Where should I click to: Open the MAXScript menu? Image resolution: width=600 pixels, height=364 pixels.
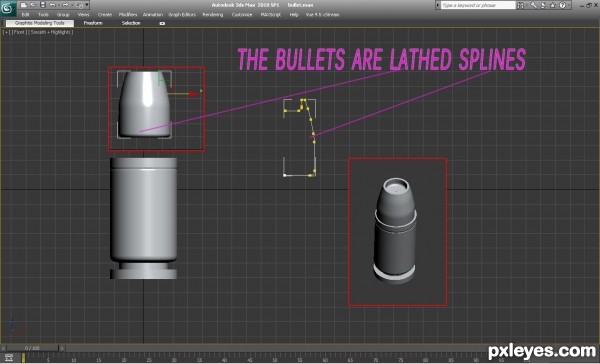click(x=271, y=15)
